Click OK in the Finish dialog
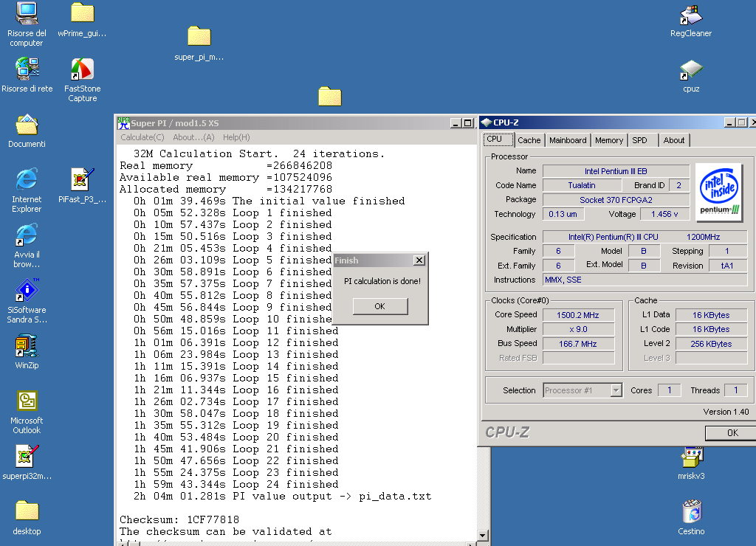This screenshot has width=756, height=546. [x=380, y=306]
